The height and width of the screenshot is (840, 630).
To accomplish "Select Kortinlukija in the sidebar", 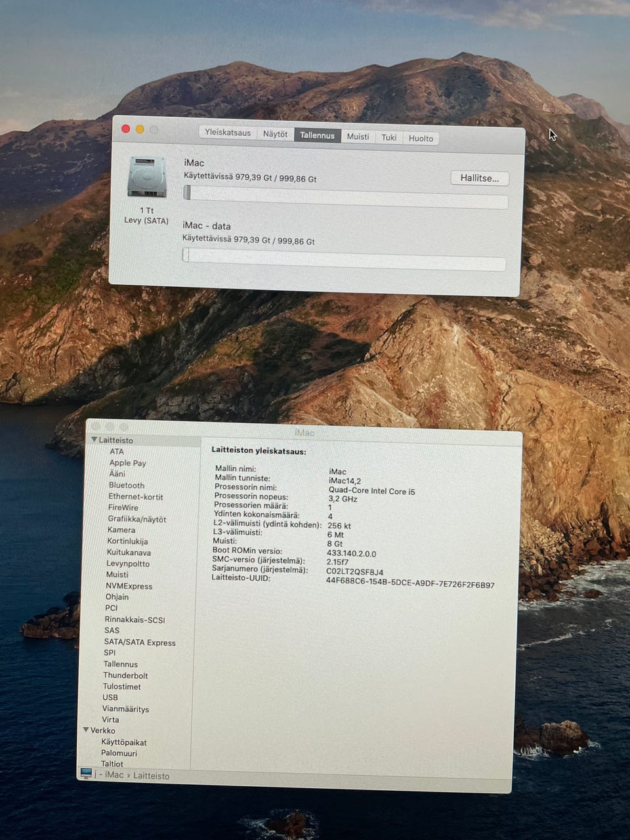I will point(127,541).
